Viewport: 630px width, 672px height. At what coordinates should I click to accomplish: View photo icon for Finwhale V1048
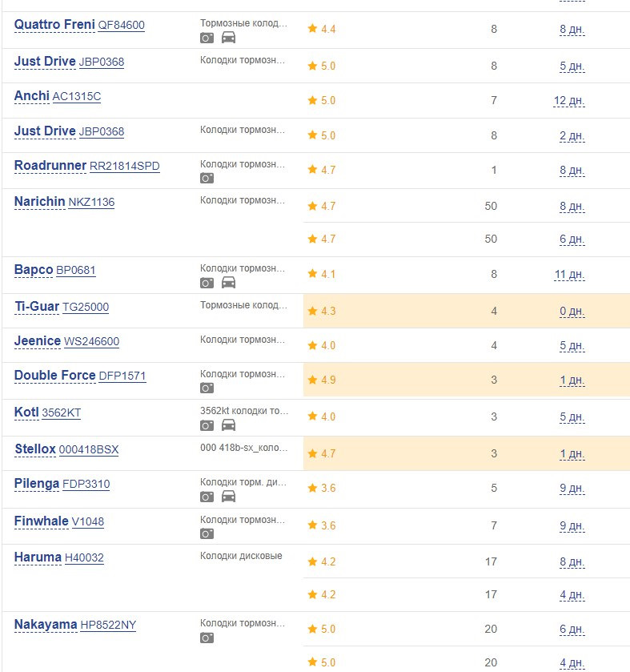(207, 534)
